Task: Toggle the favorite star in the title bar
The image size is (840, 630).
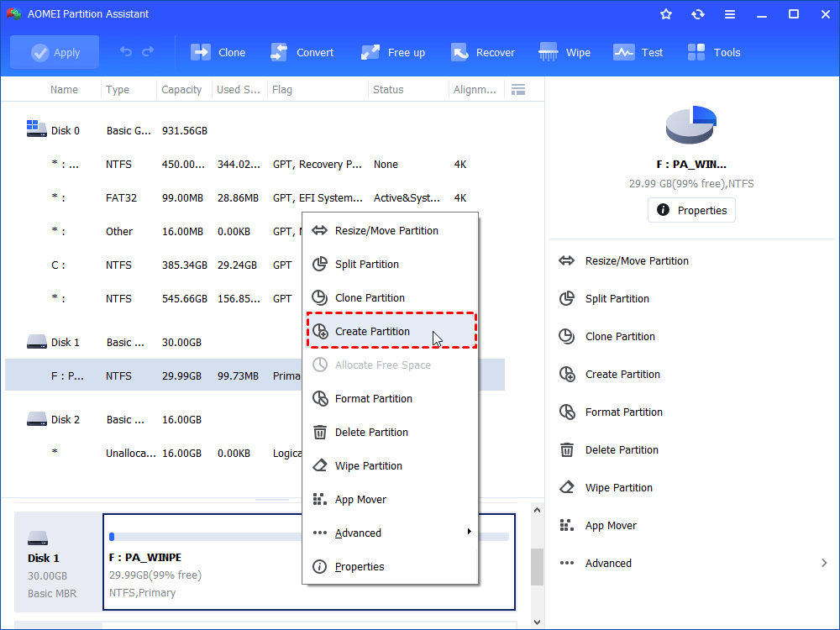Action: coord(665,13)
